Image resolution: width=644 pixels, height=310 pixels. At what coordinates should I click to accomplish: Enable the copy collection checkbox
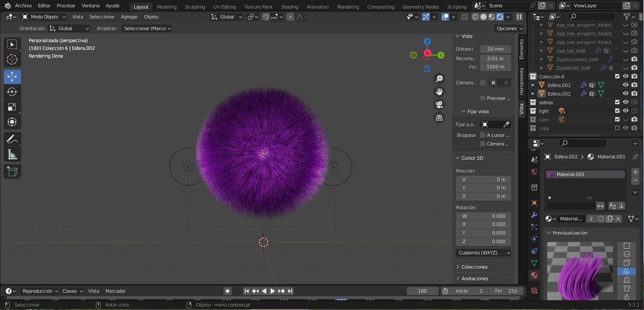point(617,128)
